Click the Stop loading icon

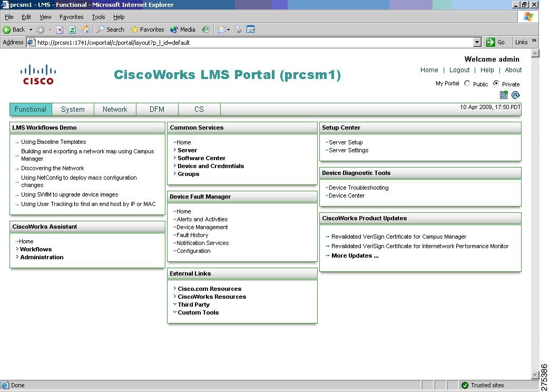click(60, 30)
